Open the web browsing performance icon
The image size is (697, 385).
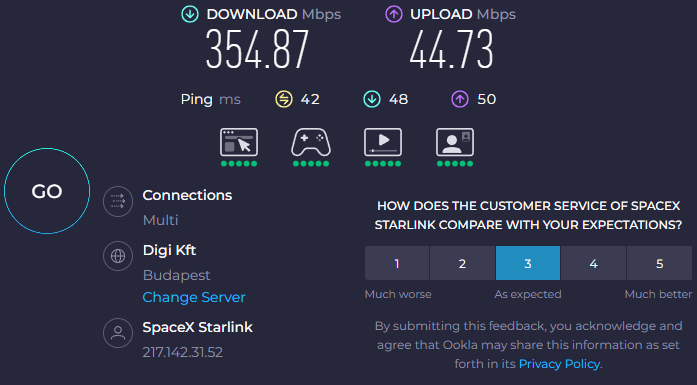pos(239,142)
